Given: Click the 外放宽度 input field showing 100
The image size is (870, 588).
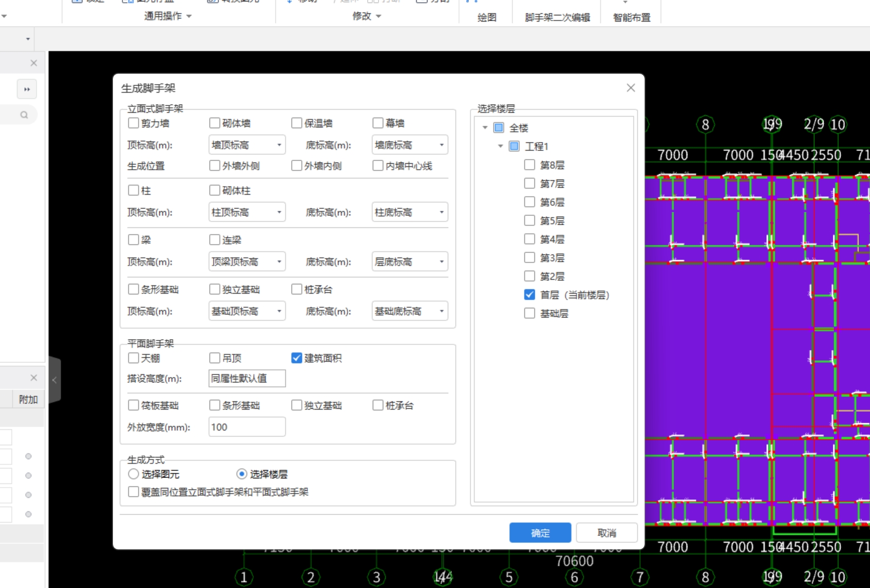Looking at the screenshot, I should (247, 427).
